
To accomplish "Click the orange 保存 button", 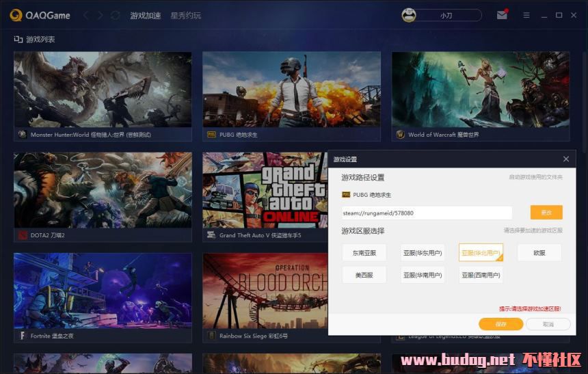I will coord(501,324).
